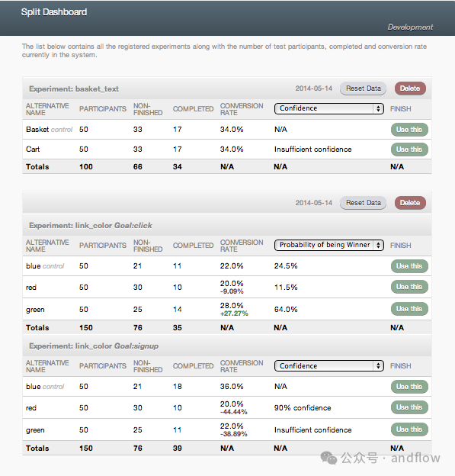Open Confidence dropdown in link_color signup goal
The width and height of the screenshot is (455, 476).
(x=328, y=366)
